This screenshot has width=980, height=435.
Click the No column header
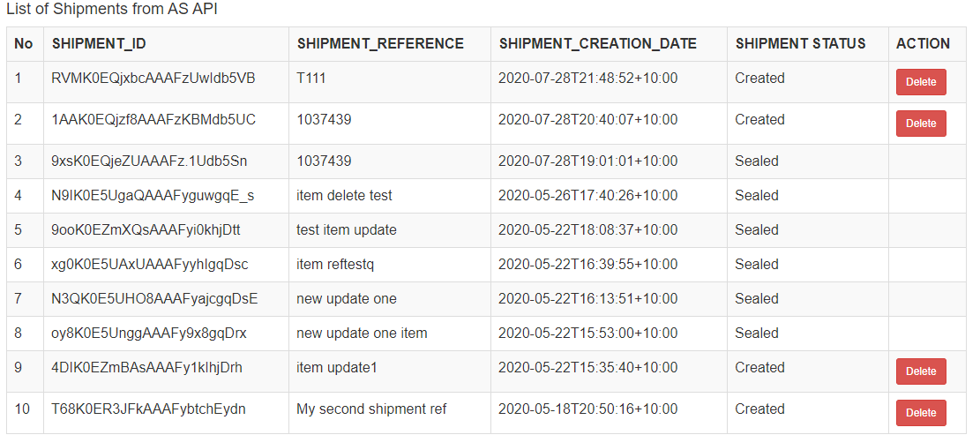(24, 44)
